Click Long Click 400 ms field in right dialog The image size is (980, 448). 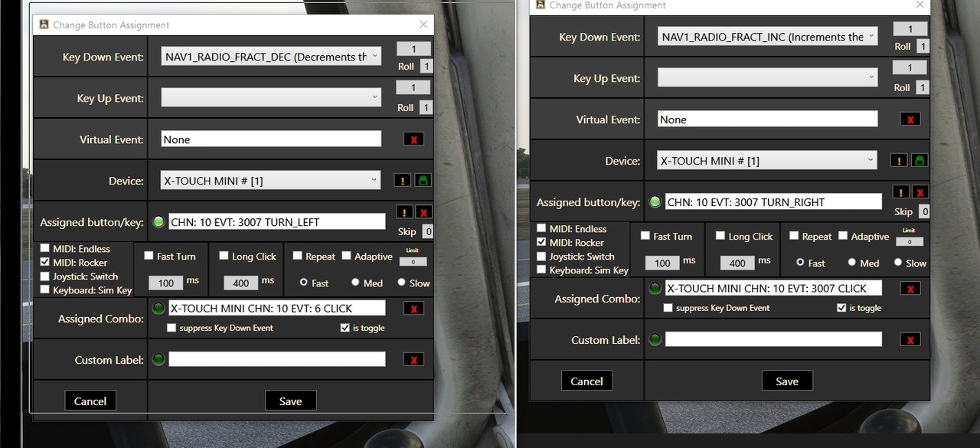pos(737,263)
